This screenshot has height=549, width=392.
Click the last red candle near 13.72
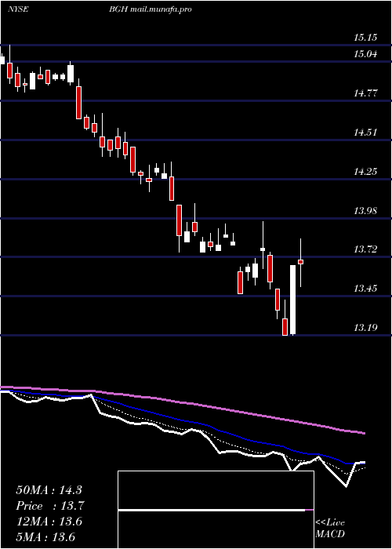coord(300,261)
